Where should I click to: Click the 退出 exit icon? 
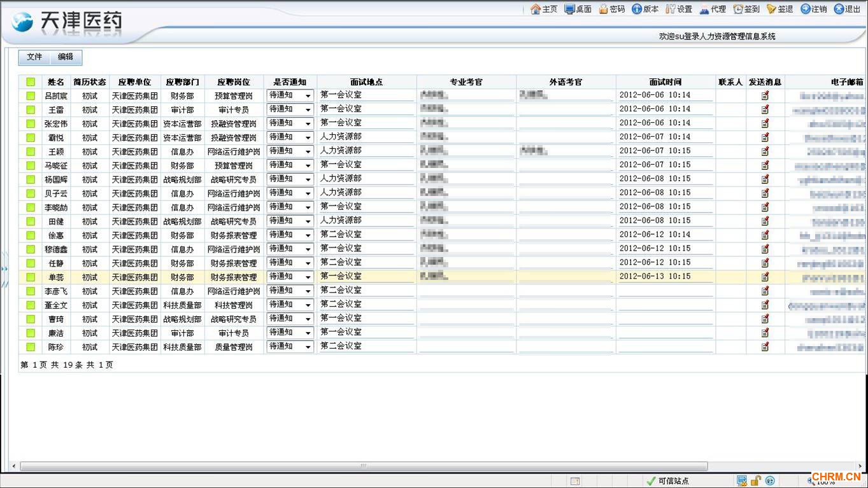coord(839,10)
